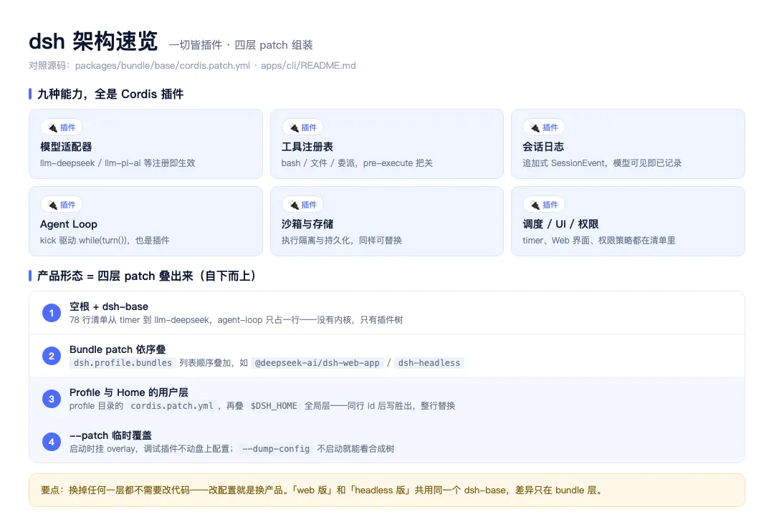Click the plug icon on 模型适配器 card
Screen dimensions: 774x532
click(x=52, y=127)
